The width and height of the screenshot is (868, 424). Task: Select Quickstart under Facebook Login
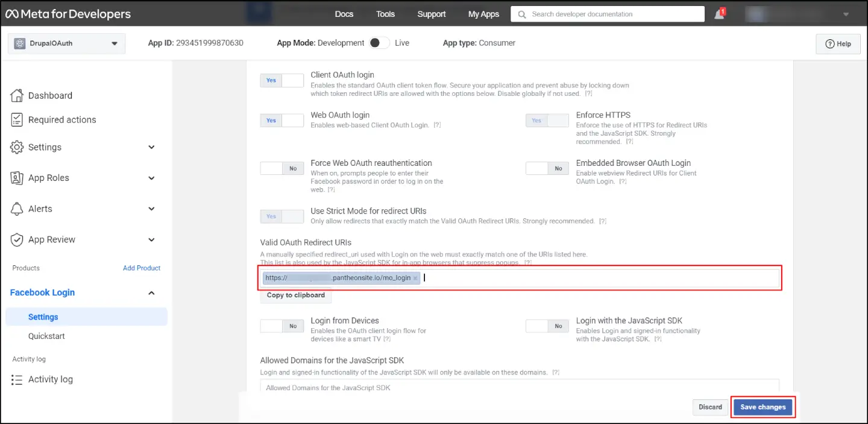pos(46,336)
